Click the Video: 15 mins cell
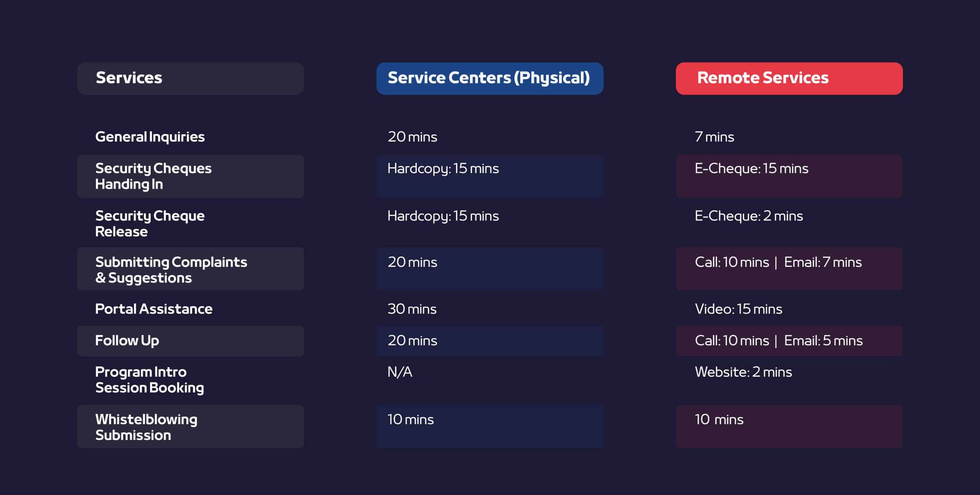 (x=738, y=309)
